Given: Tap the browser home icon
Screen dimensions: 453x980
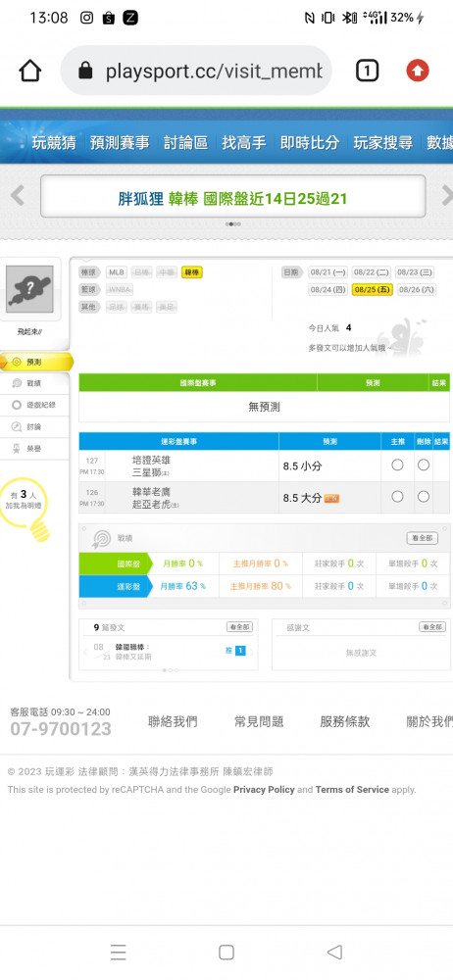Looking at the screenshot, I should 30,71.
